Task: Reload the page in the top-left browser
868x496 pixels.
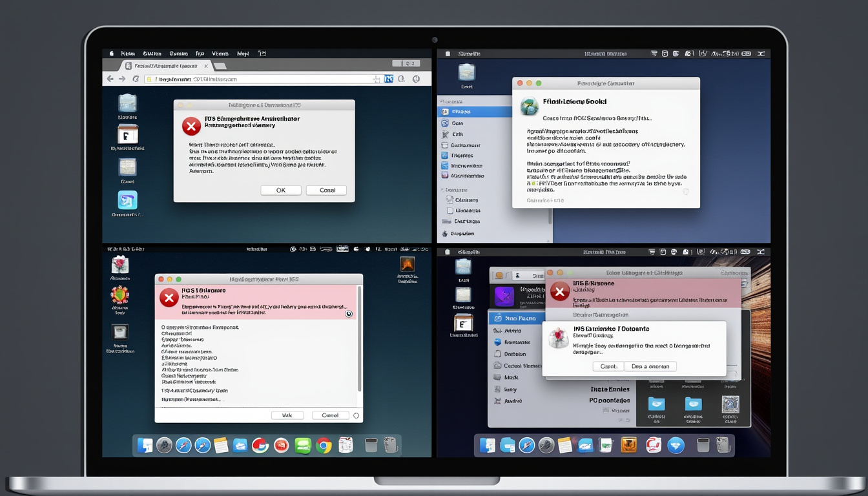Action: click(x=136, y=79)
